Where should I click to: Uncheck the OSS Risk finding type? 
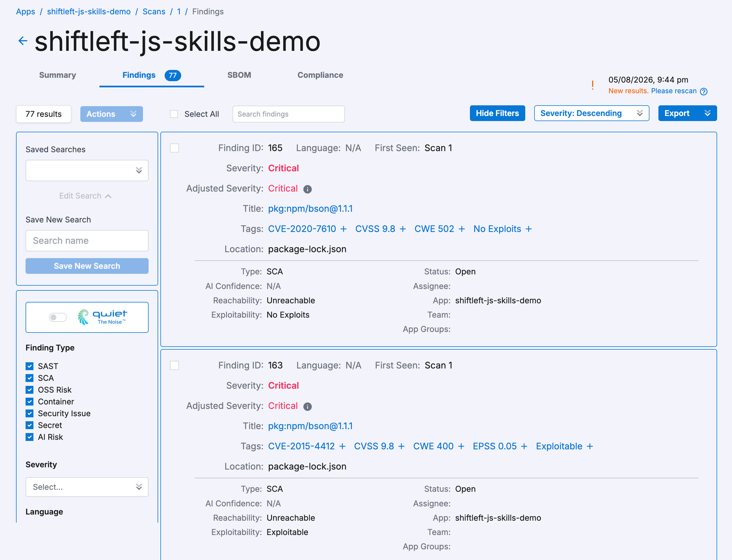pos(30,390)
